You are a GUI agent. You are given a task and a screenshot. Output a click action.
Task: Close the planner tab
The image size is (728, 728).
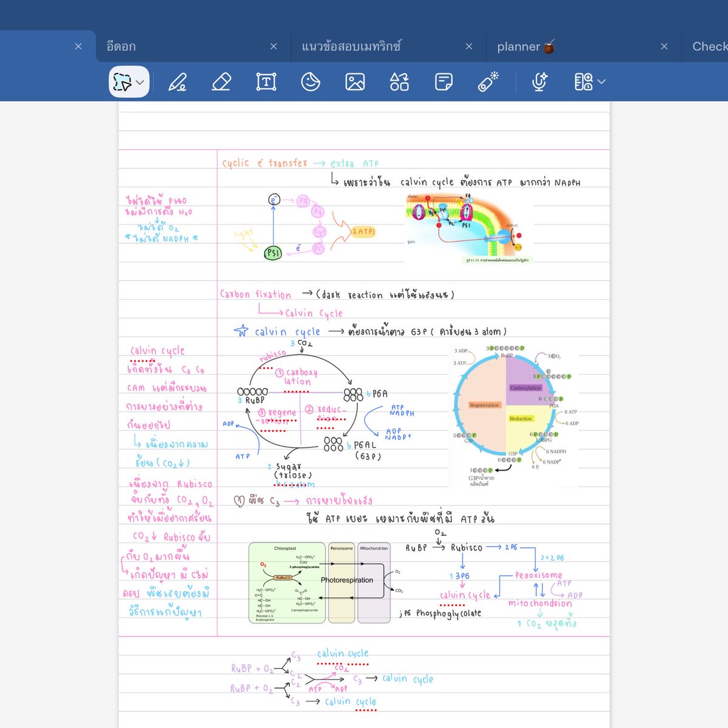point(664,47)
